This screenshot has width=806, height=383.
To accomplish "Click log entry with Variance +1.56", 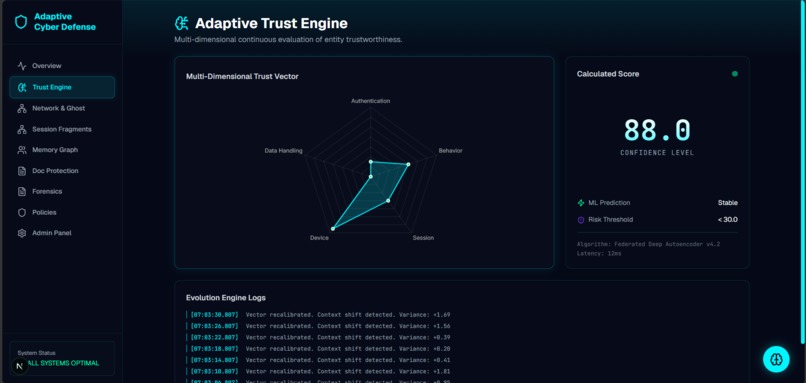I will [318, 326].
